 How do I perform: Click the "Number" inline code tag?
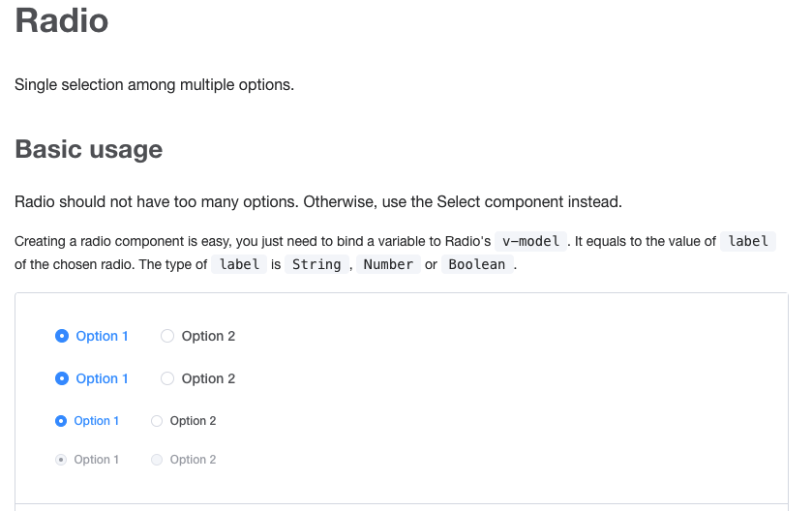coord(388,264)
